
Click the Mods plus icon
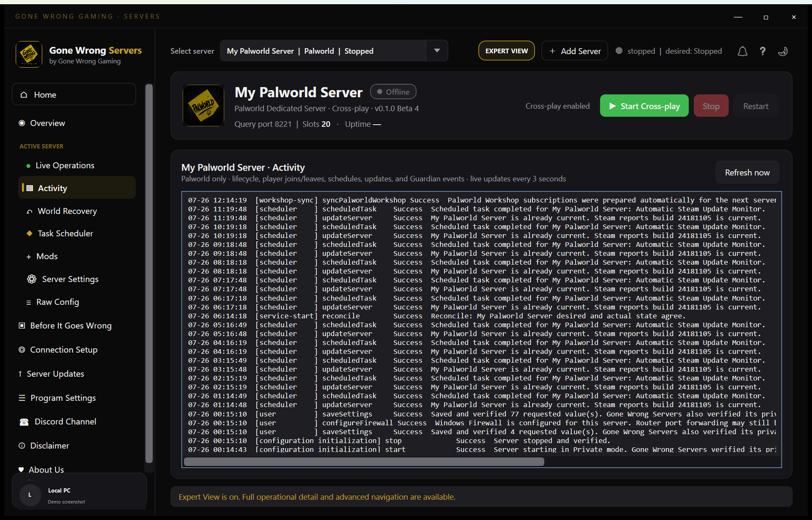coord(29,257)
